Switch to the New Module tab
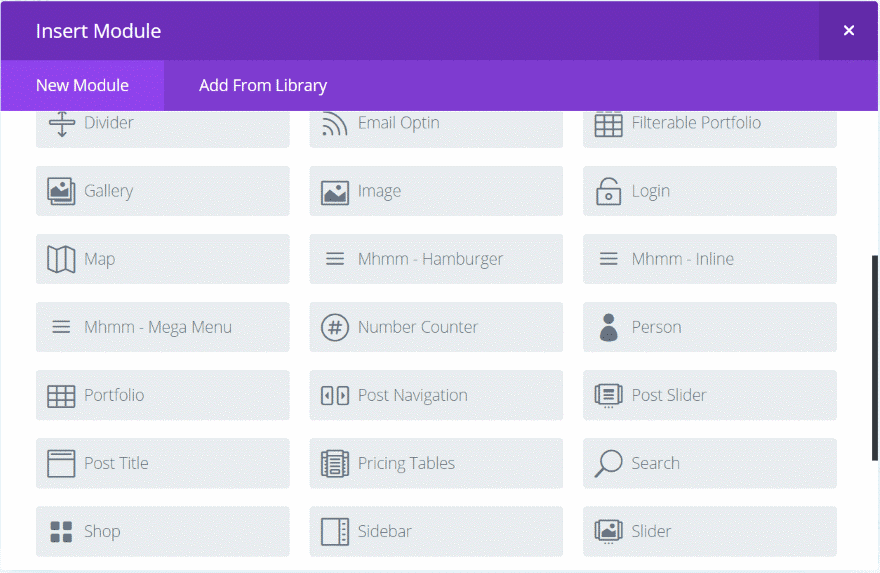The height and width of the screenshot is (573, 880). 82,85
